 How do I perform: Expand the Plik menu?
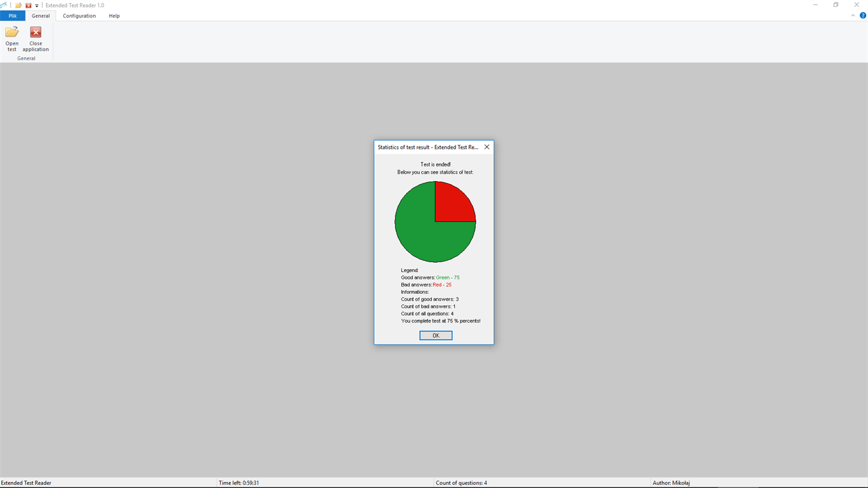[12, 15]
